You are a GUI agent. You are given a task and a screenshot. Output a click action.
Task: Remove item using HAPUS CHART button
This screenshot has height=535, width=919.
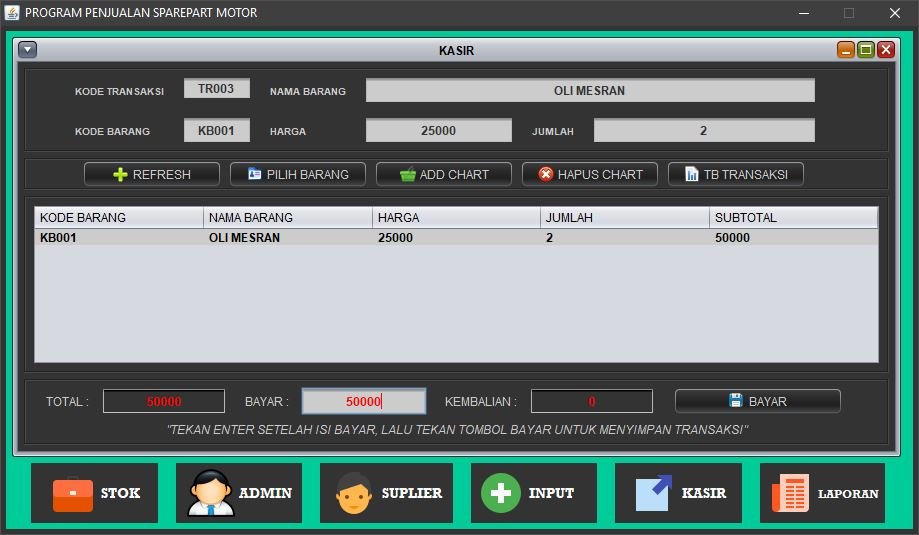point(589,174)
